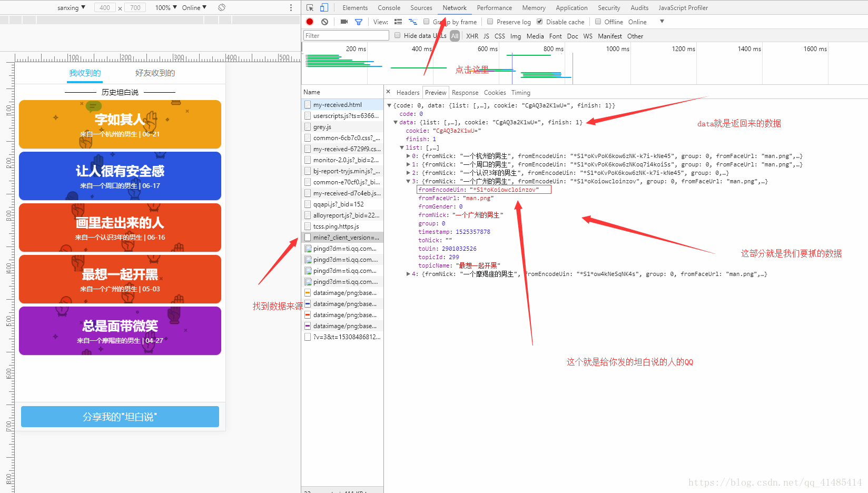This screenshot has width=868, height=493.
Task: Open the three-dot emulation options menu
Action: pos(291,7)
